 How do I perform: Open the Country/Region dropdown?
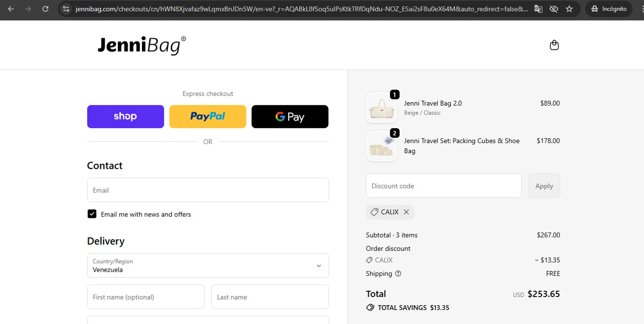tap(208, 266)
